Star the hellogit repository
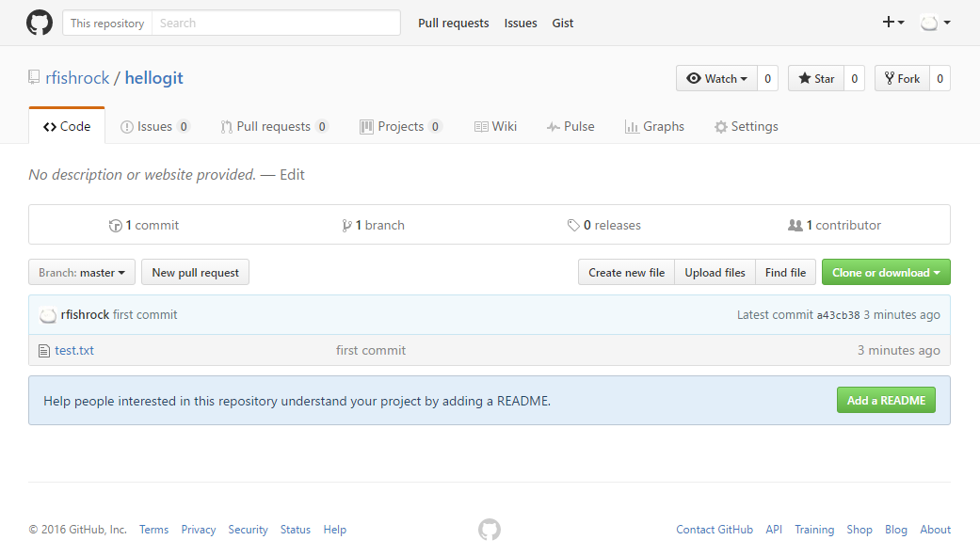980x556 pixels. click(816, 79)
